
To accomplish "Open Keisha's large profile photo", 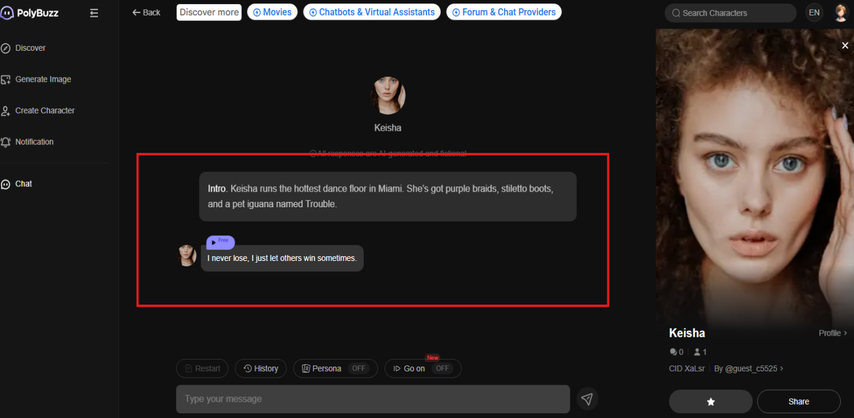I will [x=755, y=177].
